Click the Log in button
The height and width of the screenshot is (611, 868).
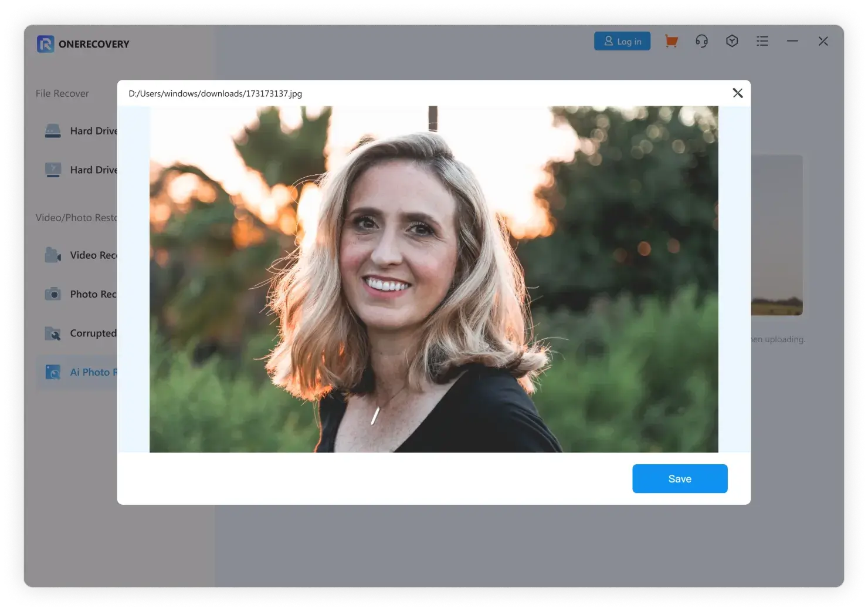point(622,41)
